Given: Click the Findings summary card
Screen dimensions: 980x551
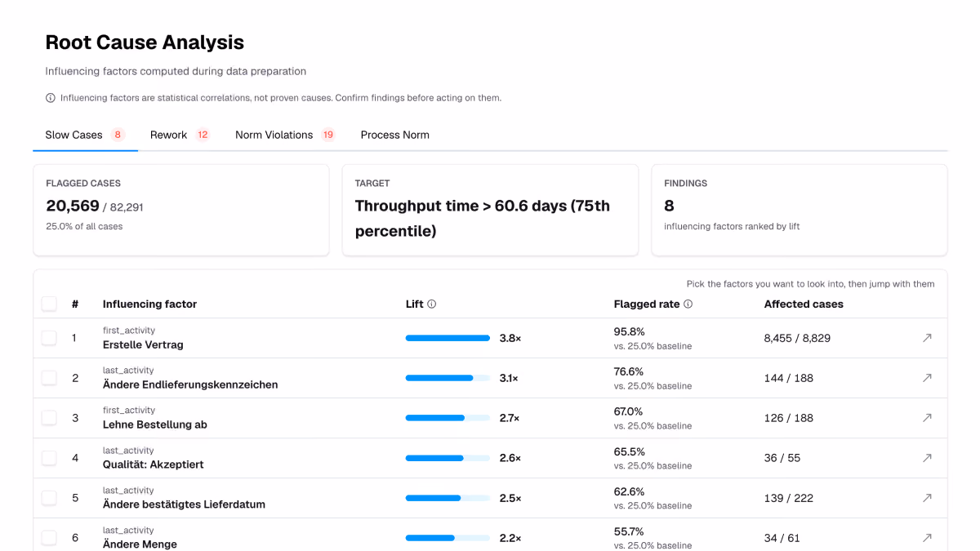Looking at the screenshot, I should [x=800, y=211].
